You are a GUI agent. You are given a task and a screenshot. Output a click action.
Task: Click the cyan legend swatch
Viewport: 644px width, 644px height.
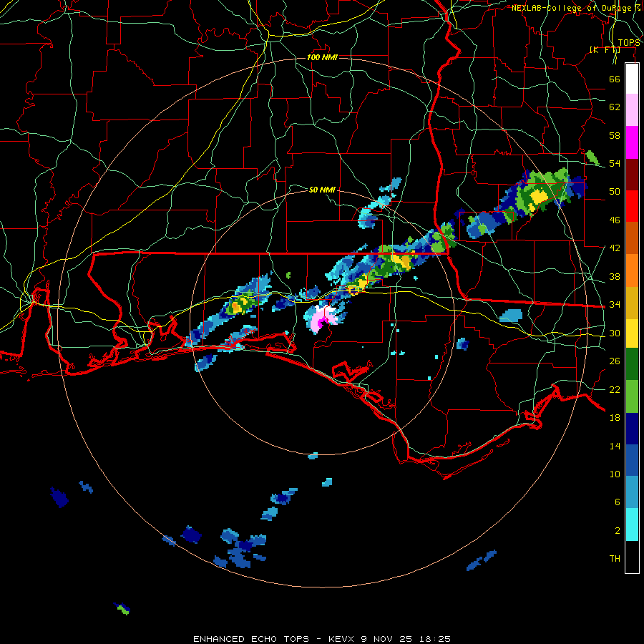pos(632,525)
